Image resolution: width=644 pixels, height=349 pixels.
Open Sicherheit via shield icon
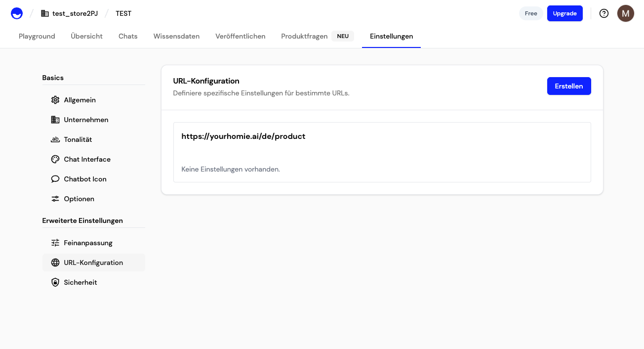[55, 282]
